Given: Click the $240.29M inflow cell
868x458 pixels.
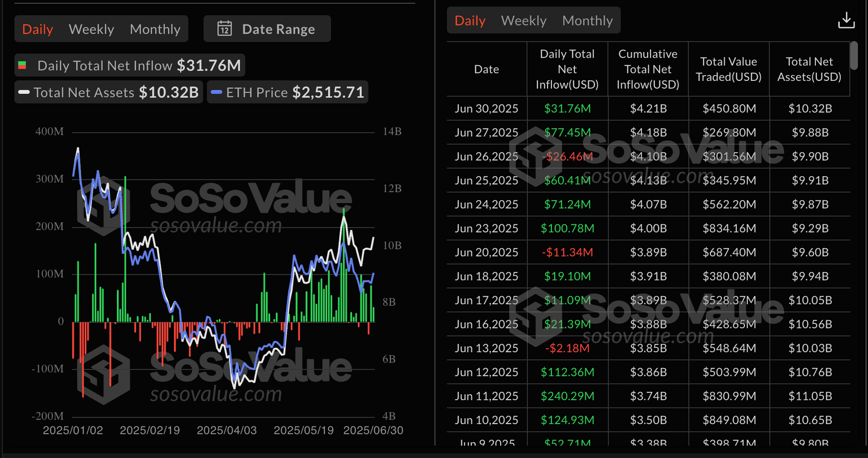Looking at the screenshot, I should tap(567, 396).
